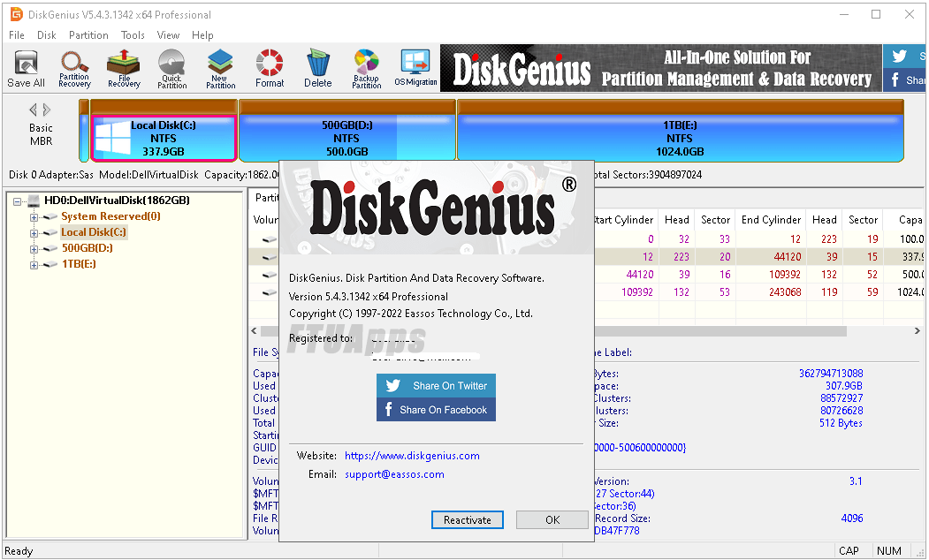Open the Partition menu
Screen dimensions: 929x560
(88, 35)
